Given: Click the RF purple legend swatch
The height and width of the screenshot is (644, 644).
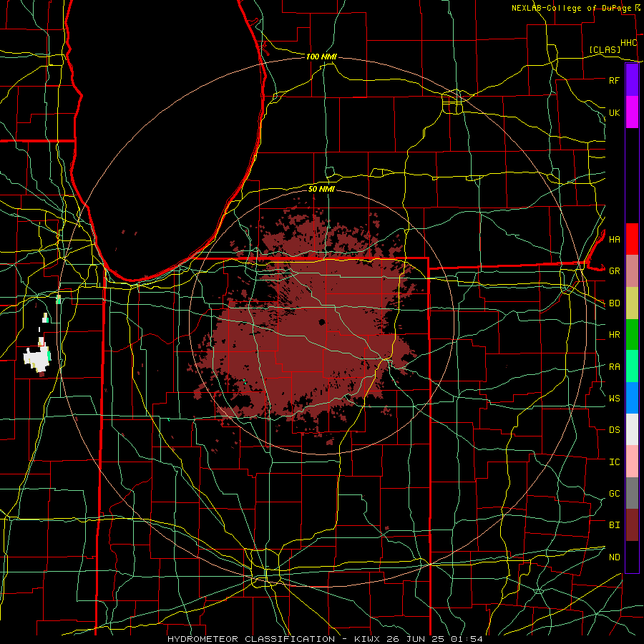Looking at the screenshot, I should click(x=632, y=80).
